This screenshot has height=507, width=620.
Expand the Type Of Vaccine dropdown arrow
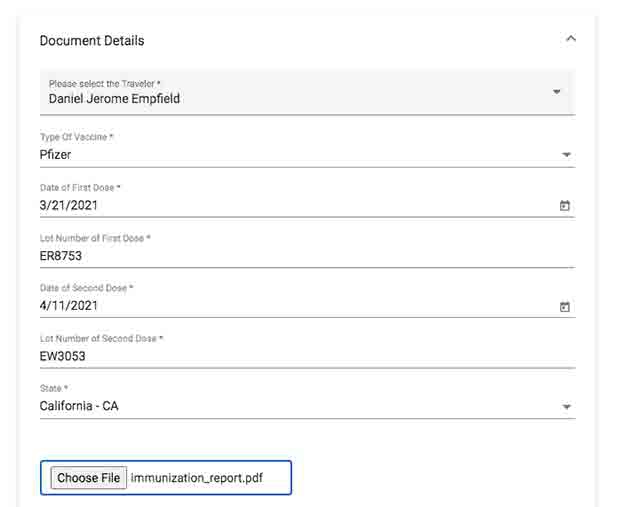(566, 156)
